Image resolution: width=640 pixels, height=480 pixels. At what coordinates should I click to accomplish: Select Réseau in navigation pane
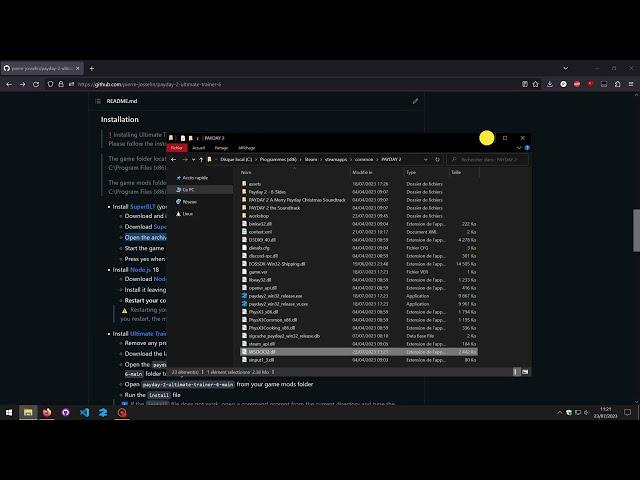(x=187, y=202)
